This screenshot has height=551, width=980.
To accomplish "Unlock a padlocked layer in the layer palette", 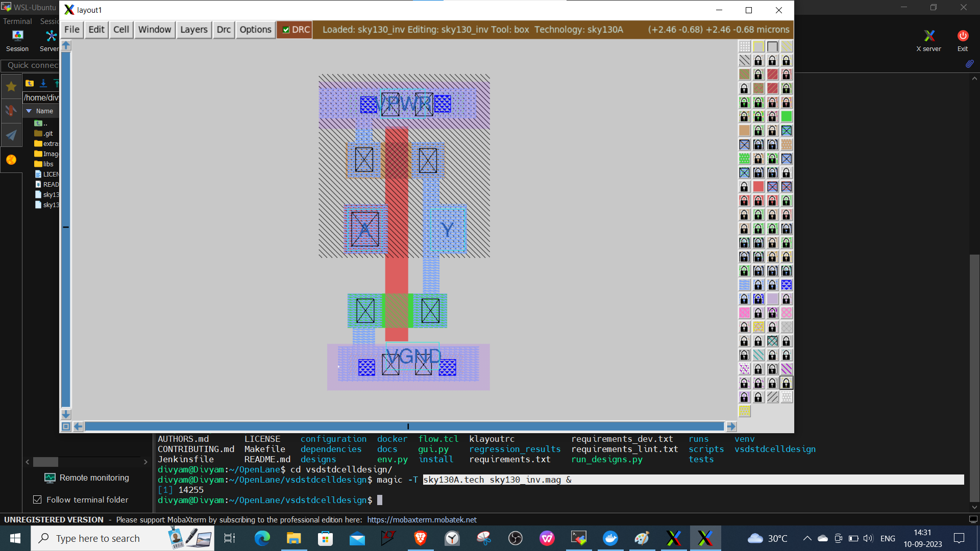I will [758, 60].
